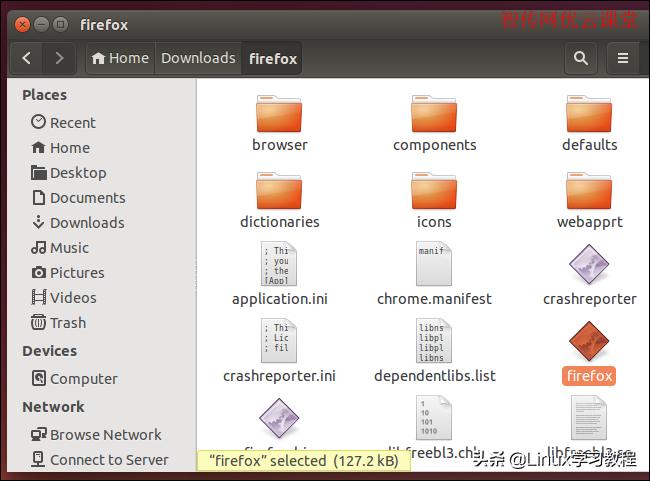Click the "components" folder name

(x=434, y=145)
